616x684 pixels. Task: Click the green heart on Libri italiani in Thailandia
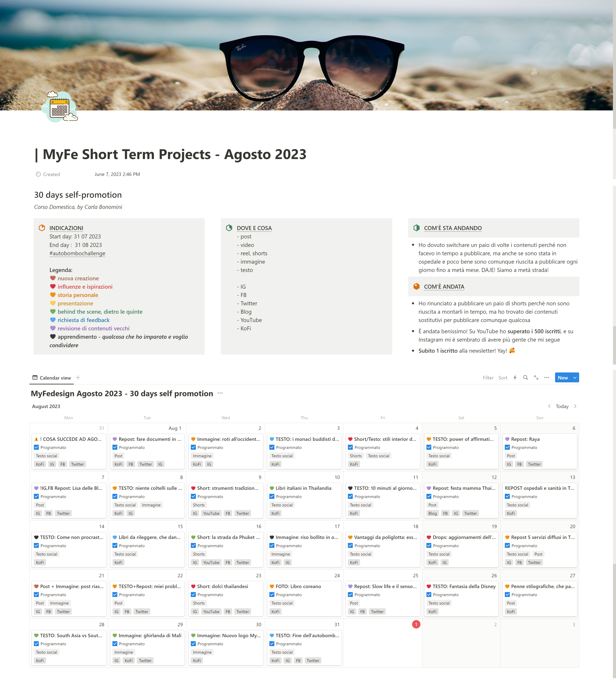point(272,488)
